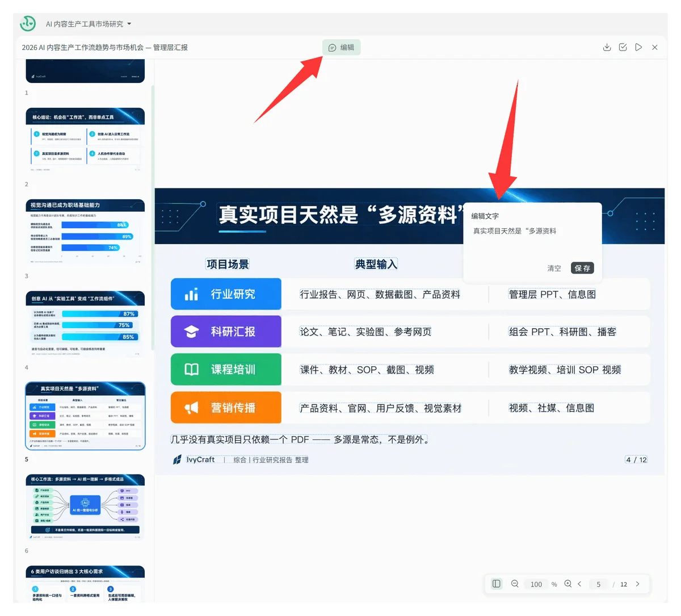Screen dimensions: 681x616
Task: Download the presentation with the download icon
Action: (x=607, y=47)
